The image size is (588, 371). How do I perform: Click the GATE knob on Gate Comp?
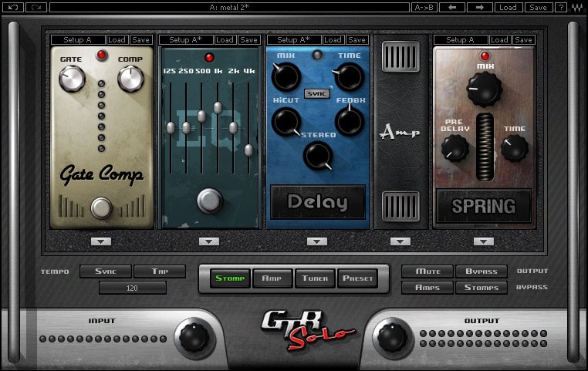tap(72, 79)
